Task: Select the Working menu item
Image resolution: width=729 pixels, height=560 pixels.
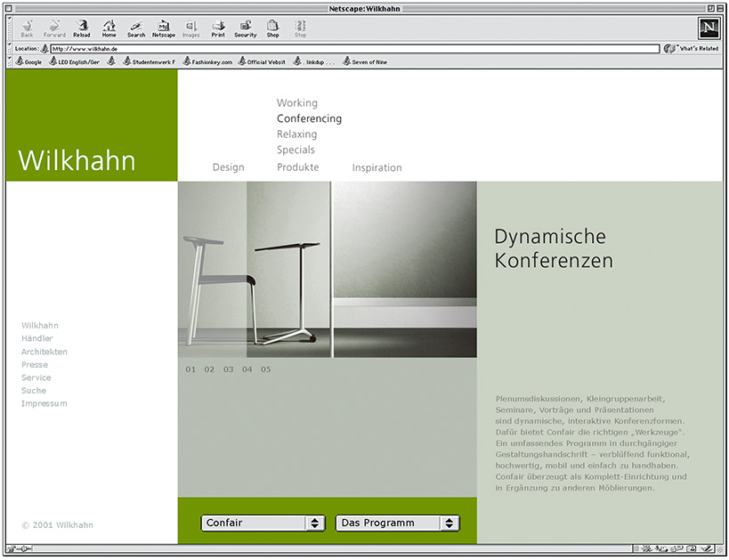Action: 297,102
